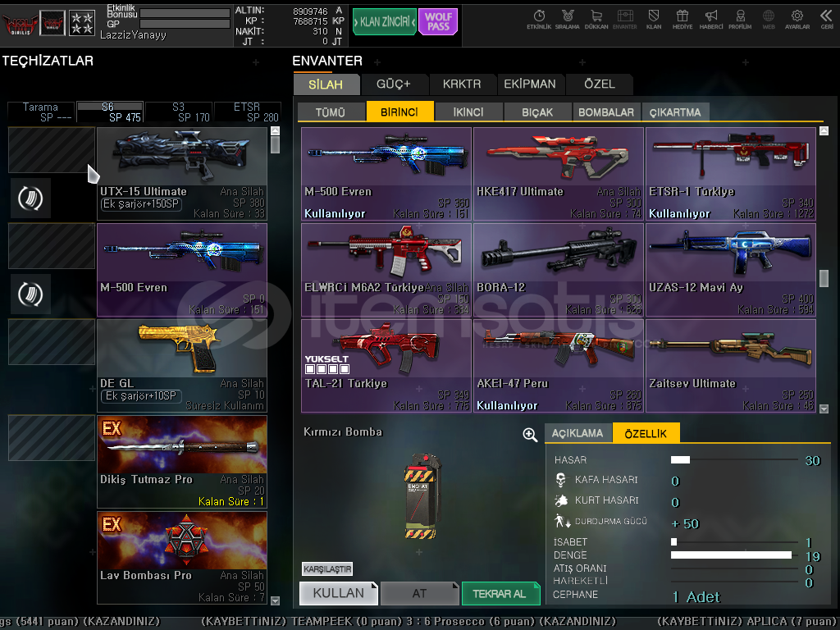Select the UZAS-12 Mavi Ay item
The height and width of the screenshot is (630, 840).
coord(731,270)
